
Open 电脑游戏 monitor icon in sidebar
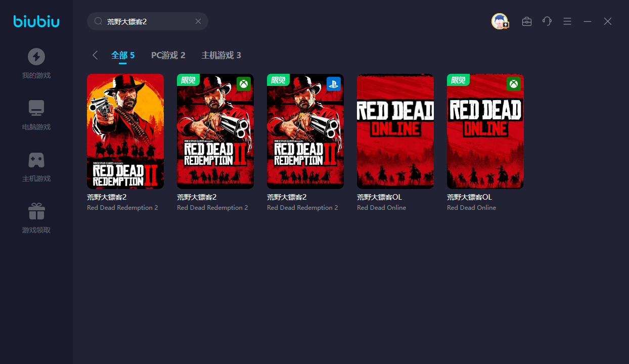[36, 108]
